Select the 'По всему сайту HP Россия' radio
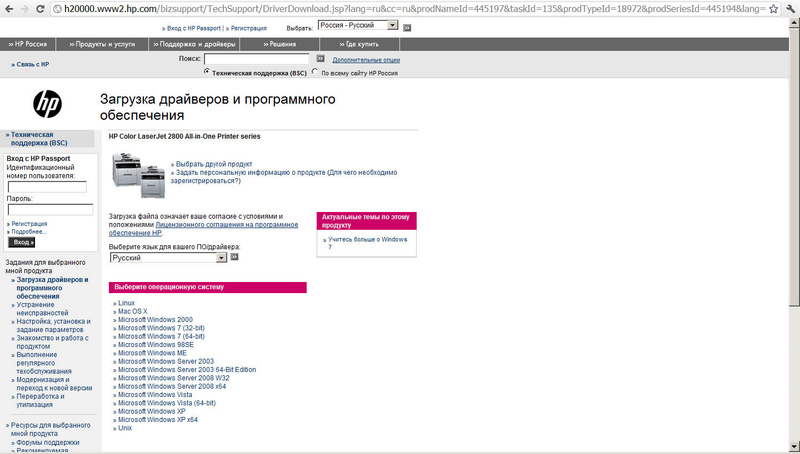Image resolution: width=800 pixels, height=454 pixels. (315, 73)
